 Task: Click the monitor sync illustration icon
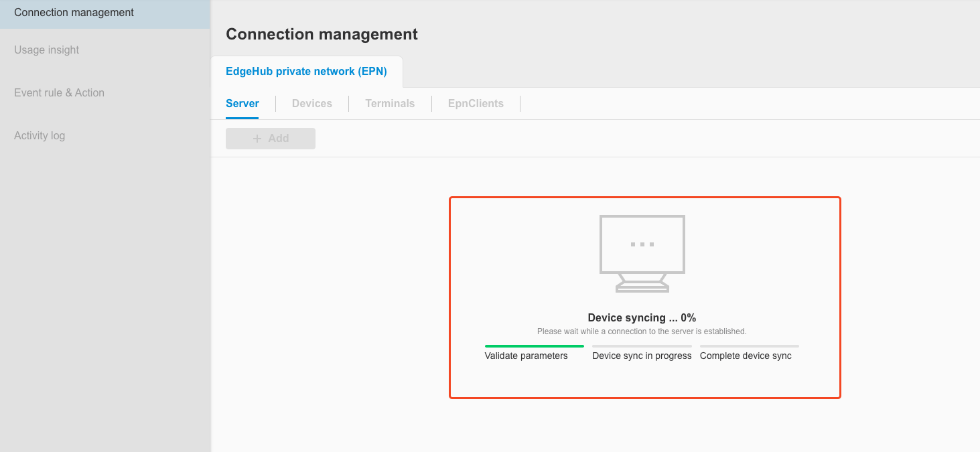642,253
